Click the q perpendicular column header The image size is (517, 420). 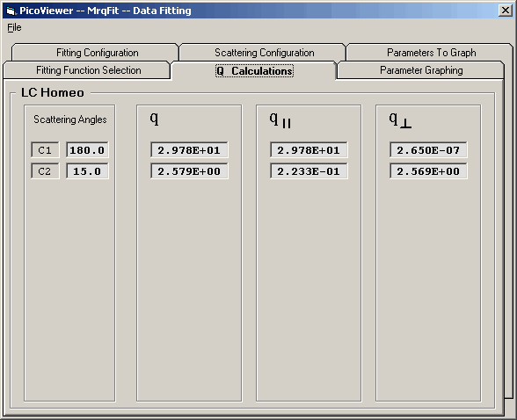pos(400,119)
